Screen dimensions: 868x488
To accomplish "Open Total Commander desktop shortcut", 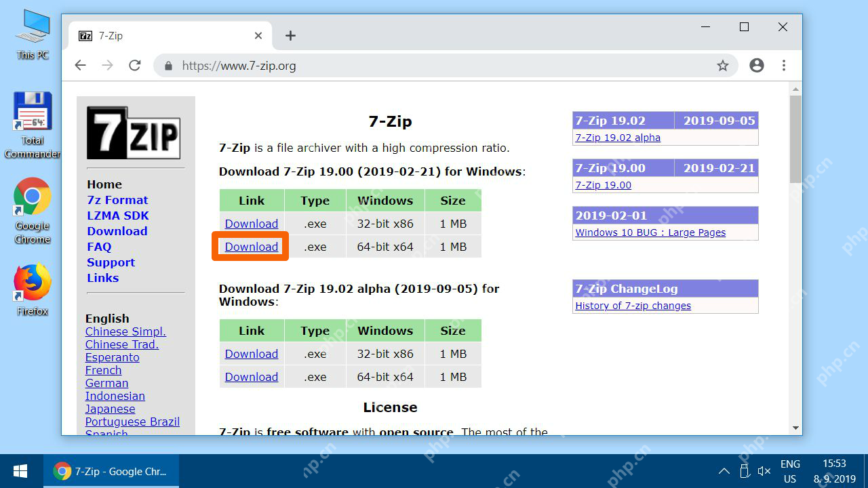I will coord(33,125).
